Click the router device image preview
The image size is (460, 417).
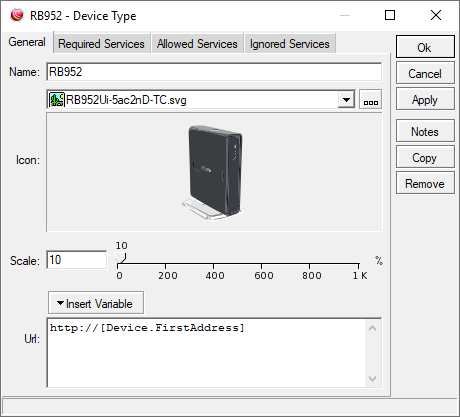pyautogui.click(x=213, y=172)
